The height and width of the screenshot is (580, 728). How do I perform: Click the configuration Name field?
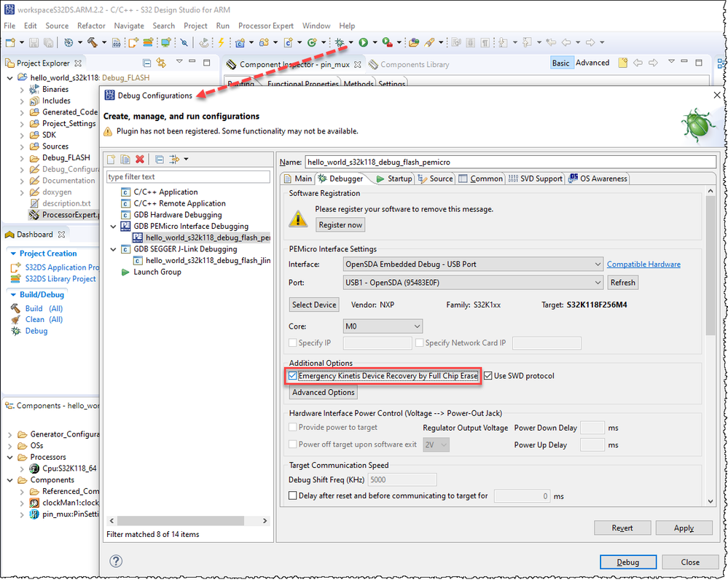coord(510,162)
